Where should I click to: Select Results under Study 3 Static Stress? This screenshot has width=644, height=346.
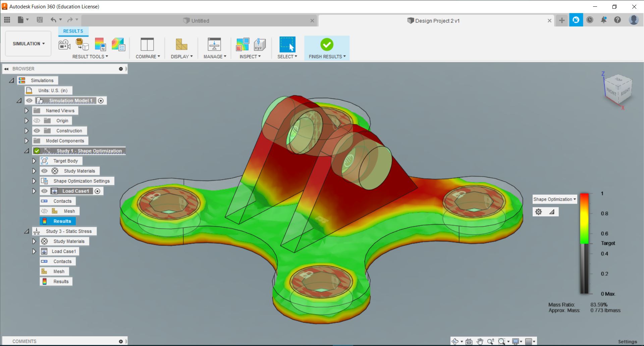[x=61, y=281]
